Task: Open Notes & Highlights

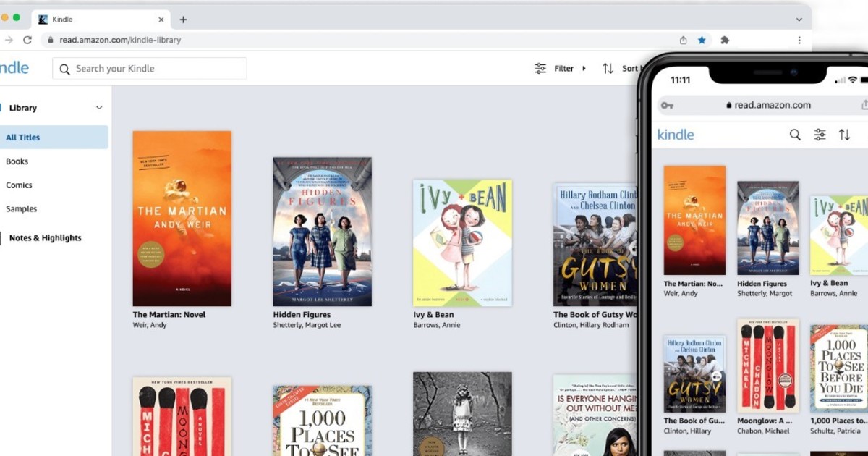Action: [x=45, y=237]
